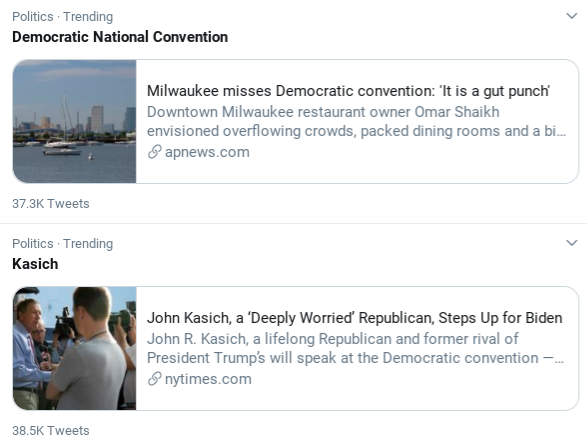View the 38.5K Tweets count
587x443 pixels.
[x=51, y=431]
